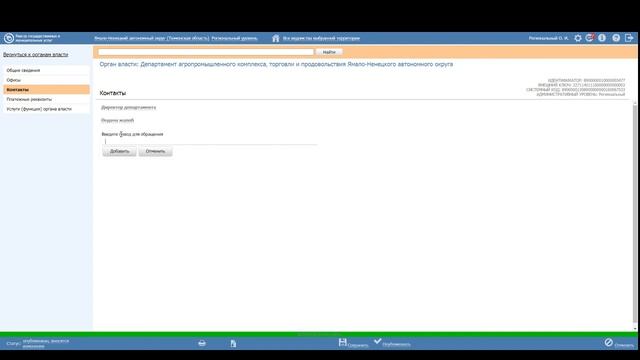640x360 pixels.
Task: Open settings gear icon in header
Action: (x=578, y=38)
